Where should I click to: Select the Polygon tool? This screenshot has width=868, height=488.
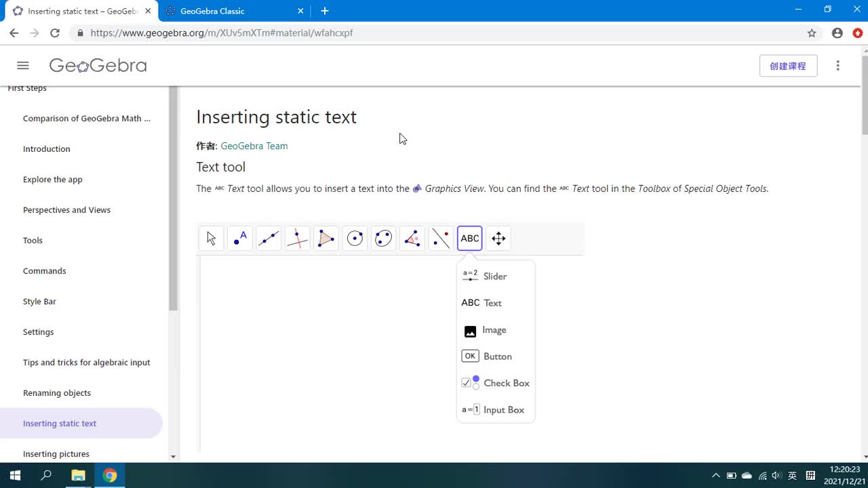[x=326, y=239]
